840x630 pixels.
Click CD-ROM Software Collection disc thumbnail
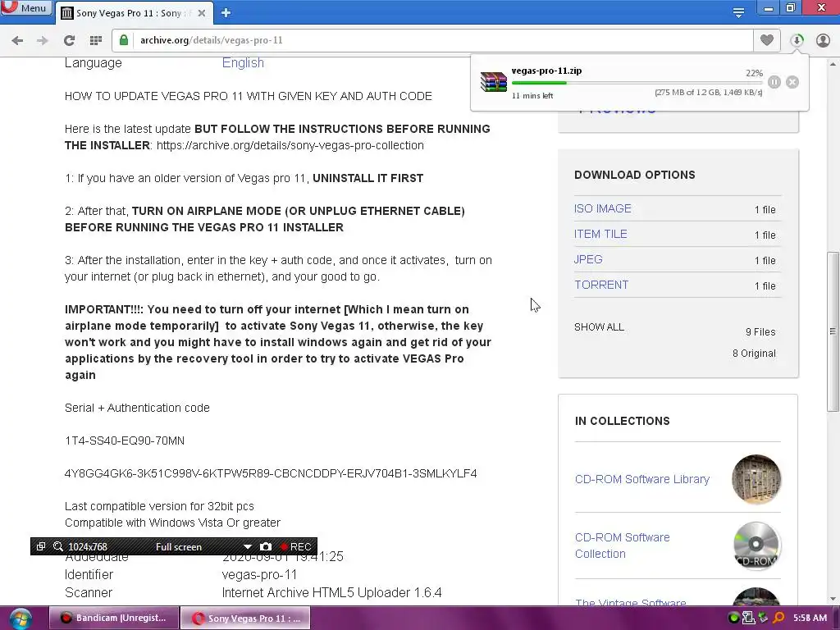click(x=756, y=546)
